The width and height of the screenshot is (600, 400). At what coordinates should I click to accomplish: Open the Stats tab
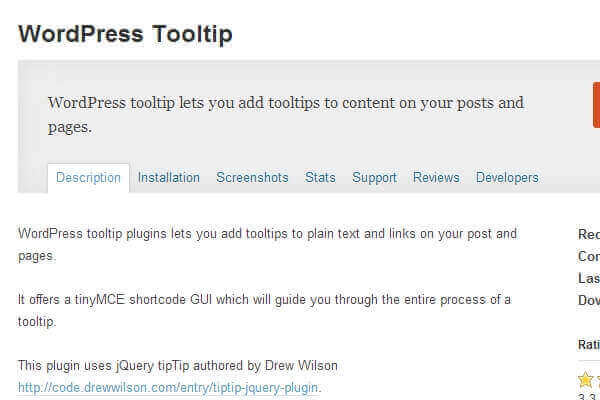pyautogui.click(x=320, y=178)
